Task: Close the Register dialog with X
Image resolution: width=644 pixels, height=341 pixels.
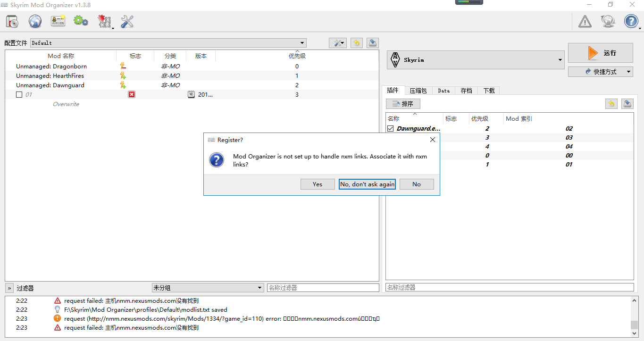Action: [x=433, y=140]
